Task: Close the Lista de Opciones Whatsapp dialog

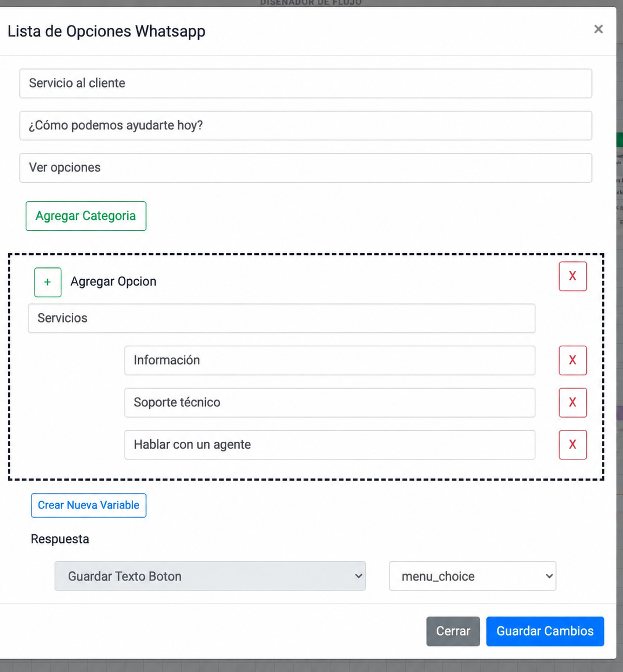Action: pos(598,29)
